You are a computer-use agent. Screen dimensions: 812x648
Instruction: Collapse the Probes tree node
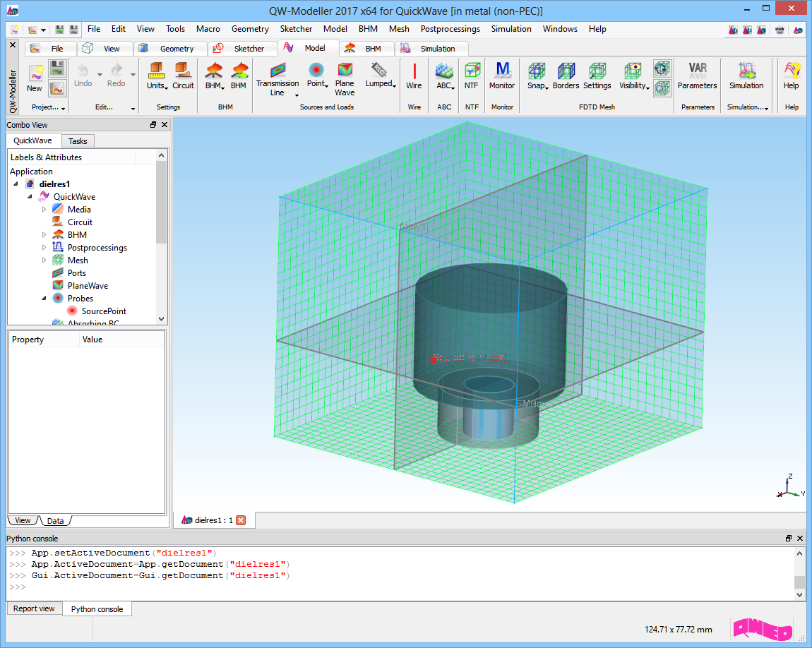point(44,299)
